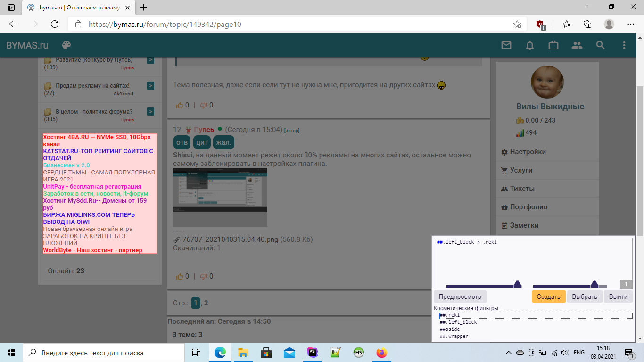This screenshot has width=644, height=362.
Task: Open the mail messages icon
Action: [506, 45]
